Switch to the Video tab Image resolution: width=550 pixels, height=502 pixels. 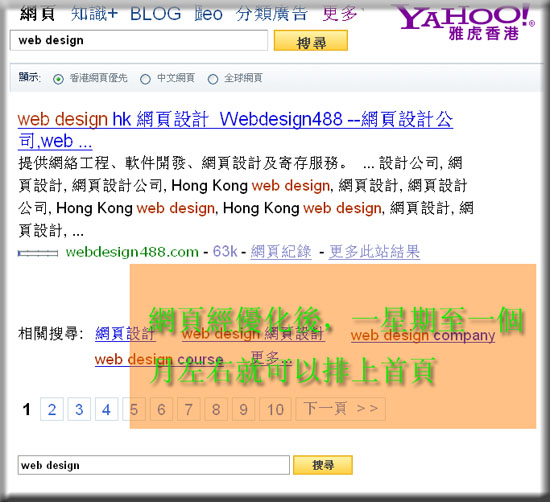(208, 14)
